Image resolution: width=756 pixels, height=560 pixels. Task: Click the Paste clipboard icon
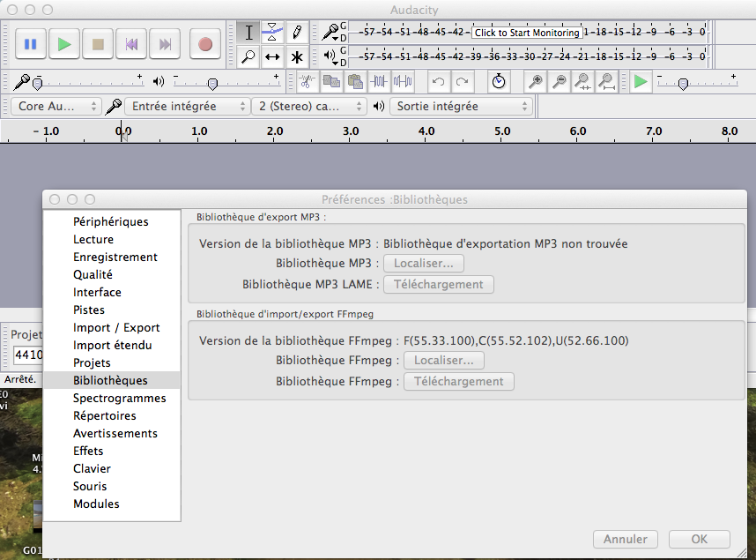(355, 82)
